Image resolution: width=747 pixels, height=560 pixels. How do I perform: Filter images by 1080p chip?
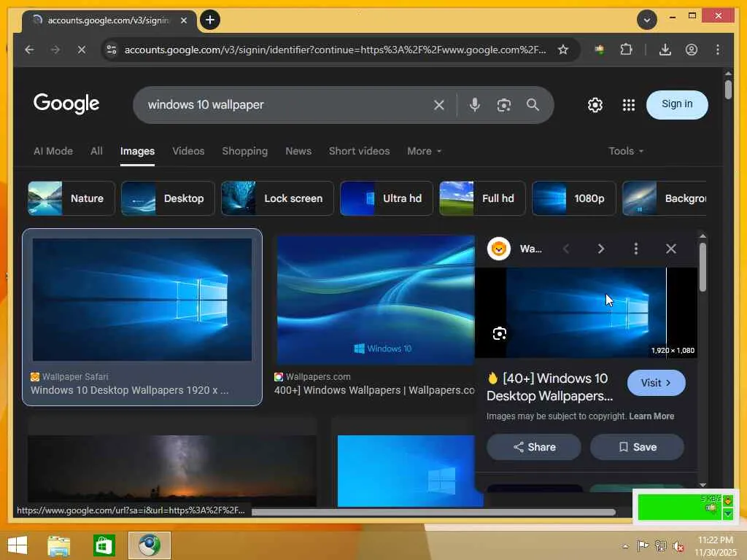(x=573, y=198)
